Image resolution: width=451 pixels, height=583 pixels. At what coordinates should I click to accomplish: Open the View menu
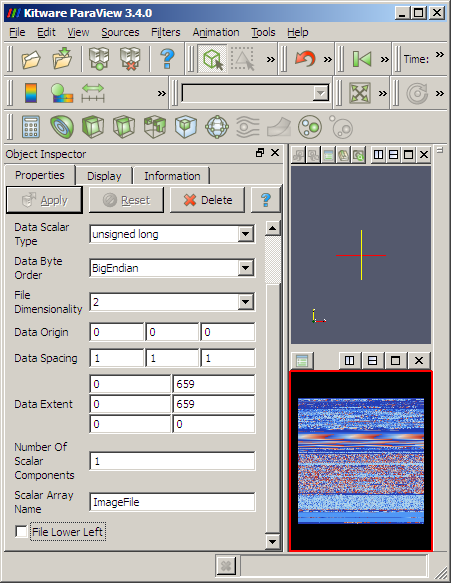[x=78, y=32]
